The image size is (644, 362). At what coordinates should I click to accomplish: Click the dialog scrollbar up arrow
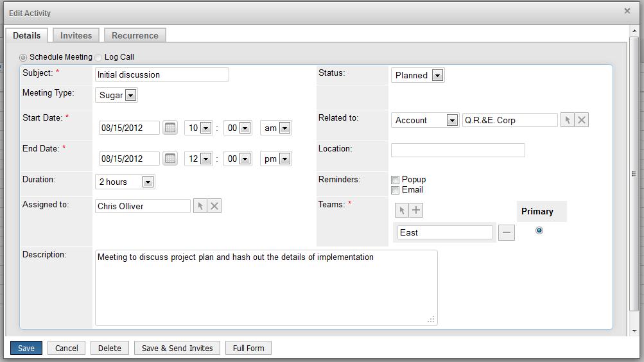tap(634, 31)
